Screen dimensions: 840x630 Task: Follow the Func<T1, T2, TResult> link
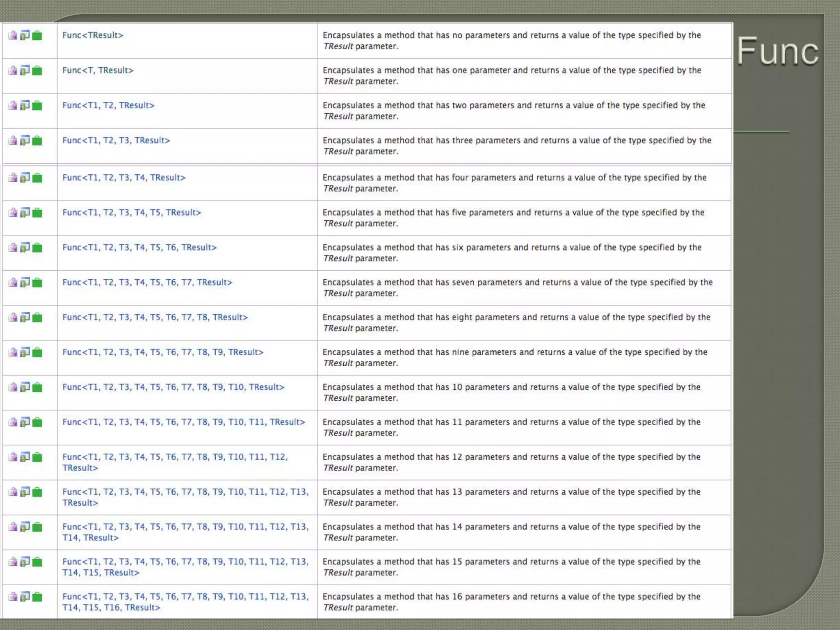tap(108, 105)
